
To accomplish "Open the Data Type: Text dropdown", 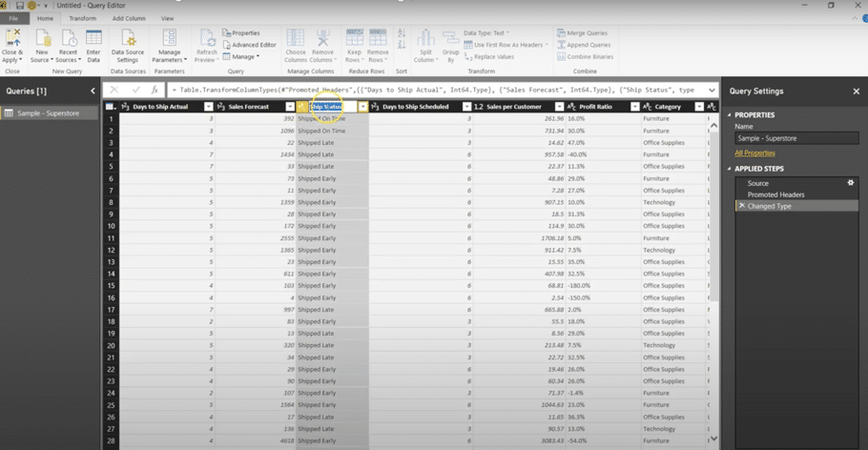I will click(x=486, y=33).
